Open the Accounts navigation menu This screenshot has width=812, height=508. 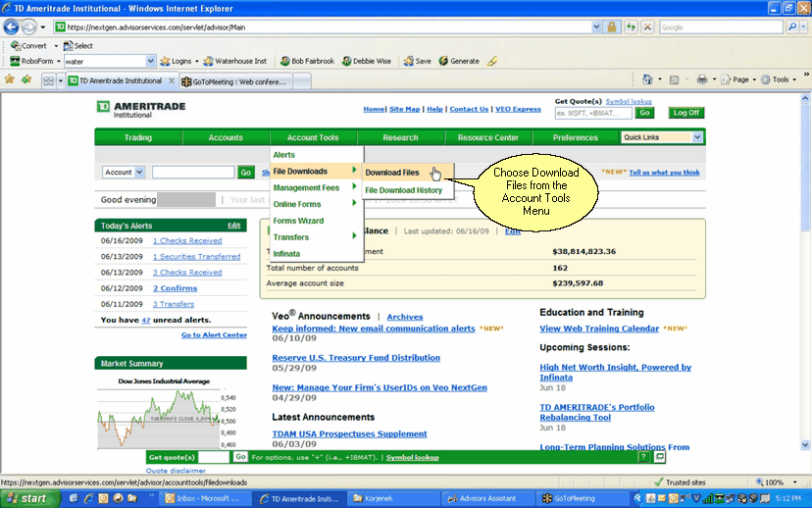(x=226, y=137)
